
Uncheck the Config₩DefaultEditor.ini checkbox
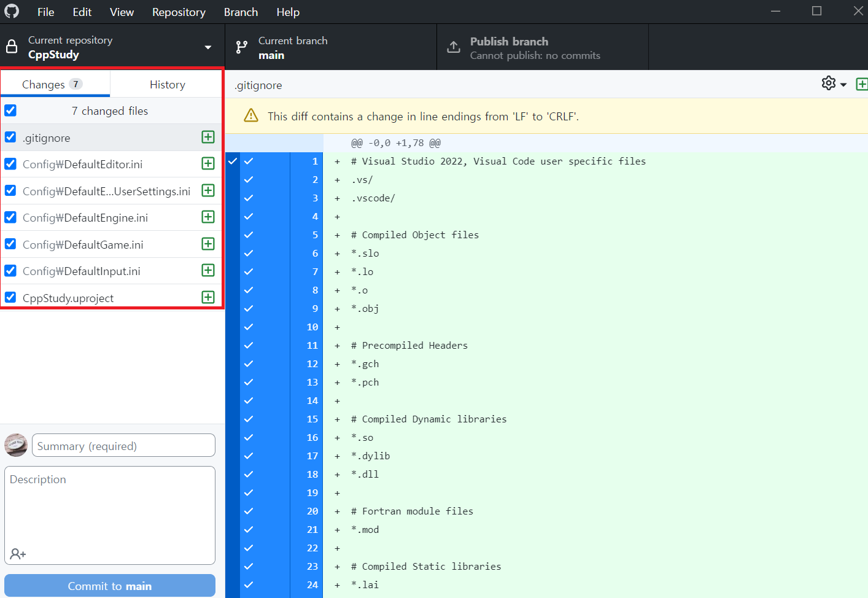(x=10, y=164)
